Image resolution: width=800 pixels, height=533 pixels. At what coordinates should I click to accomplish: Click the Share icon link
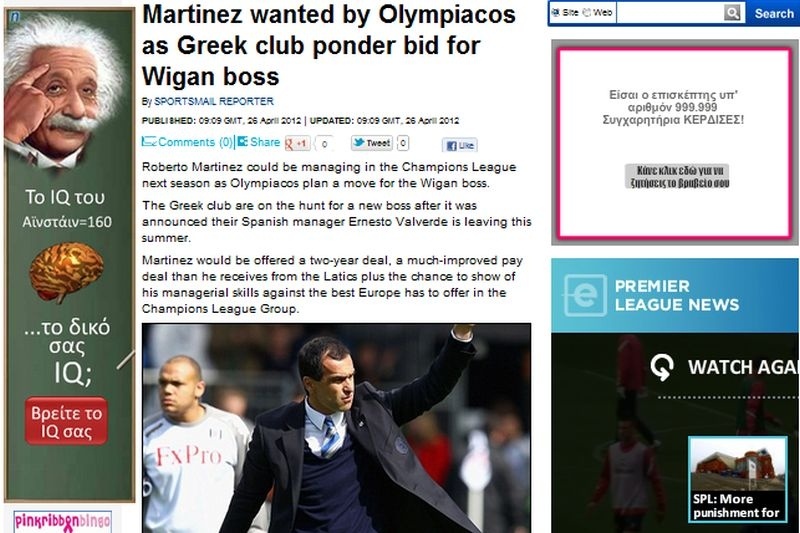(x=259, y=142)
